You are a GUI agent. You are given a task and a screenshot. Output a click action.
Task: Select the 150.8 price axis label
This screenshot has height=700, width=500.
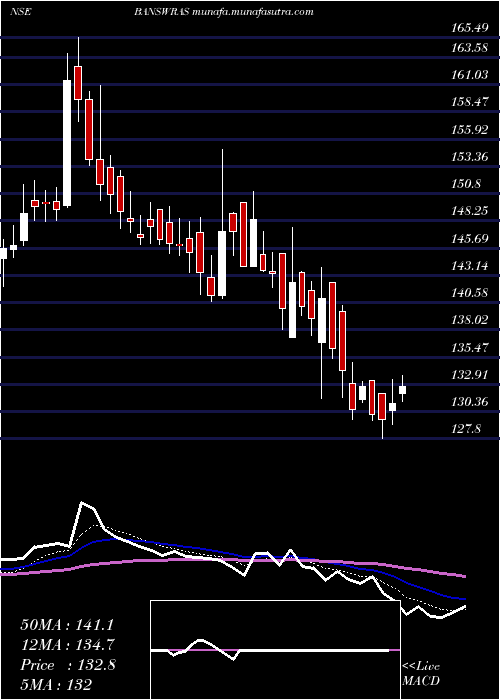tap(466, 184)
